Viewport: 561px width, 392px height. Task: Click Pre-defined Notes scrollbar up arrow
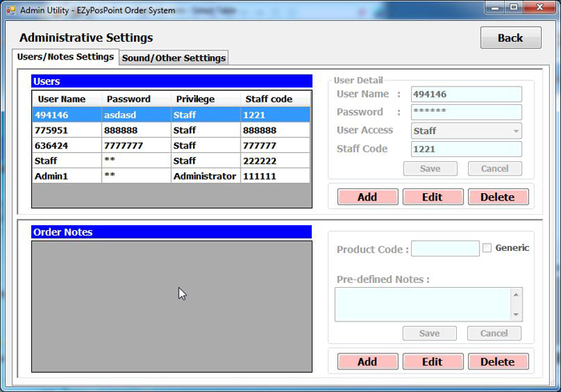516,295
